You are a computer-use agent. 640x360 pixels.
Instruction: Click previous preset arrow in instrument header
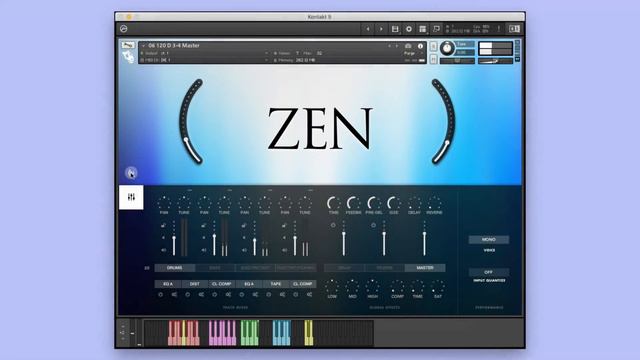(x=389, y=46)
